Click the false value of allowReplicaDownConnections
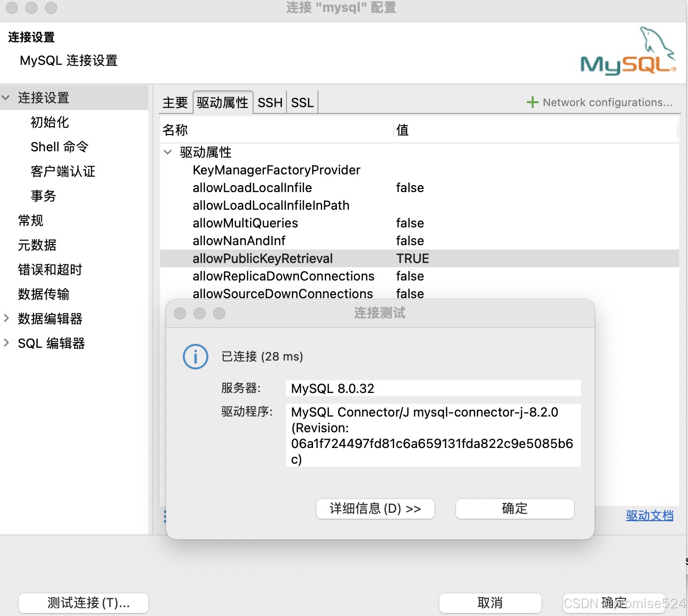 coord(410,276)
